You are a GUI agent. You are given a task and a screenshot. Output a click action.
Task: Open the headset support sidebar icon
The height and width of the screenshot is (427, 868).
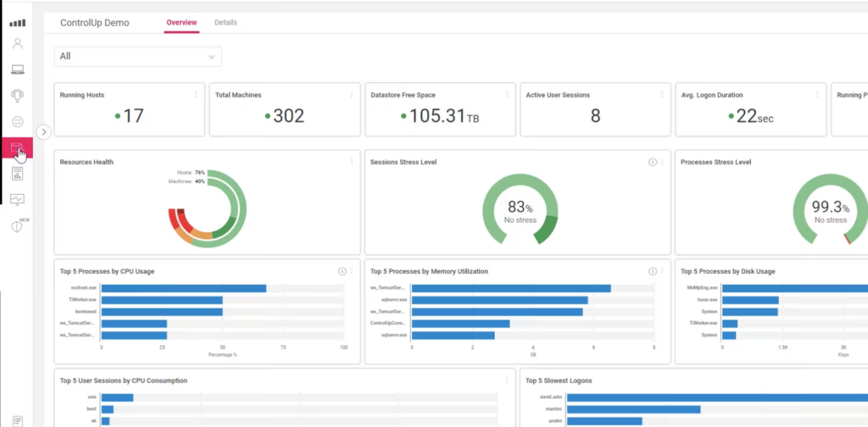click(x=17, y=96)
